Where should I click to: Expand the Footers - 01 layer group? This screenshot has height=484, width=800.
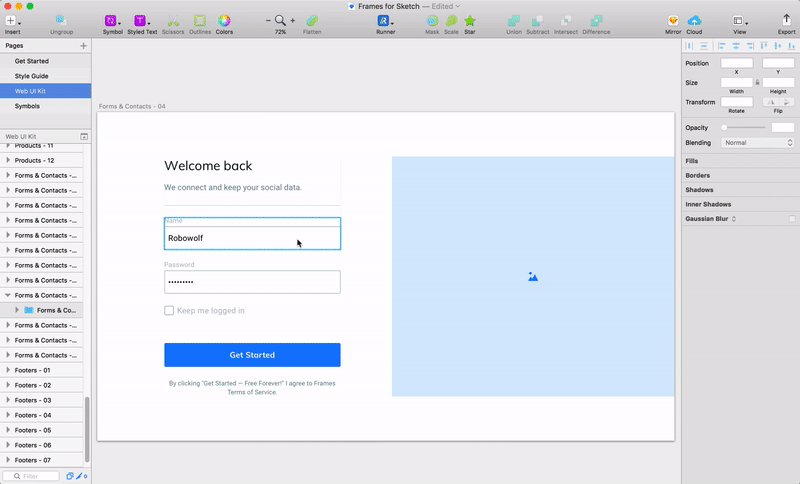point(8,370)
